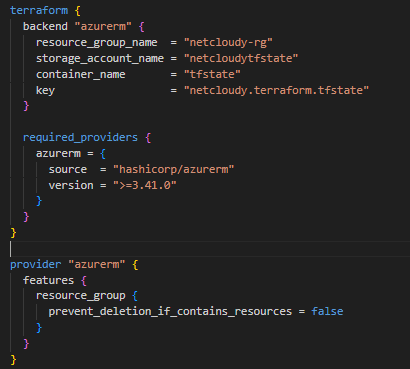Click the 'features' block name
Image resolution: width=410 pixels, height=369 pixels.
pos(48,280)
